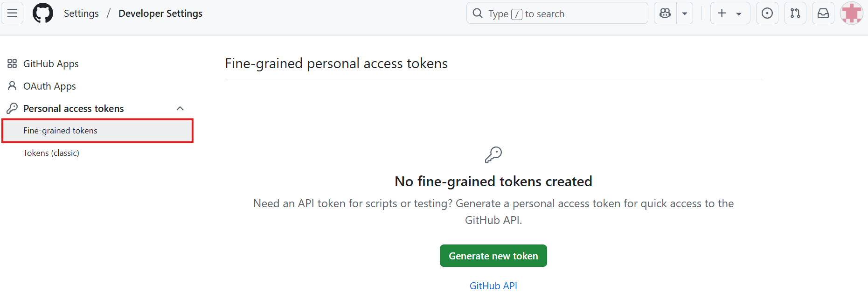Focus the Type / to search field
868x300 pixels.
(557, 13)
